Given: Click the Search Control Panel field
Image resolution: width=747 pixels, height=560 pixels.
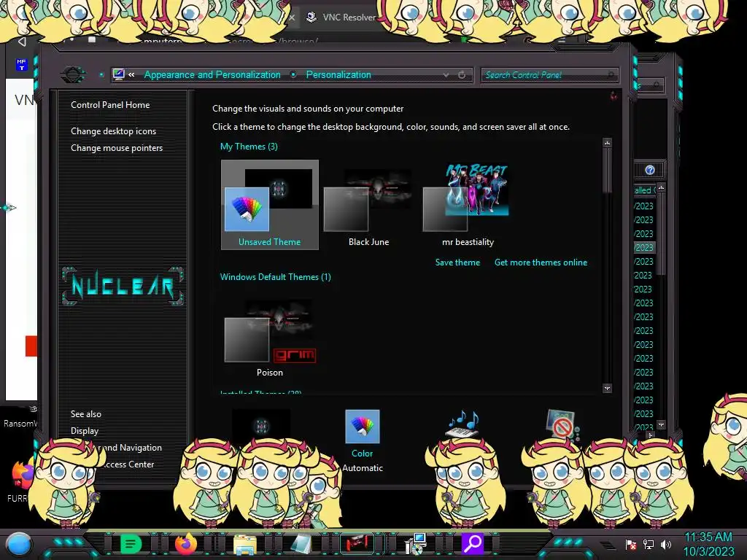Looking at the screenshot, I should pyautogui.click(x=550, y=75).
